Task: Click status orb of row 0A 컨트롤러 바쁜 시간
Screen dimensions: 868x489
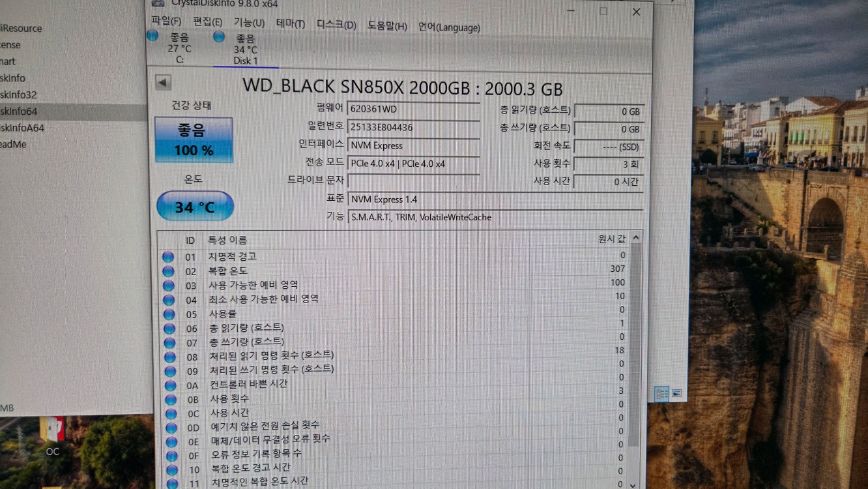Action: pos(171,385)
